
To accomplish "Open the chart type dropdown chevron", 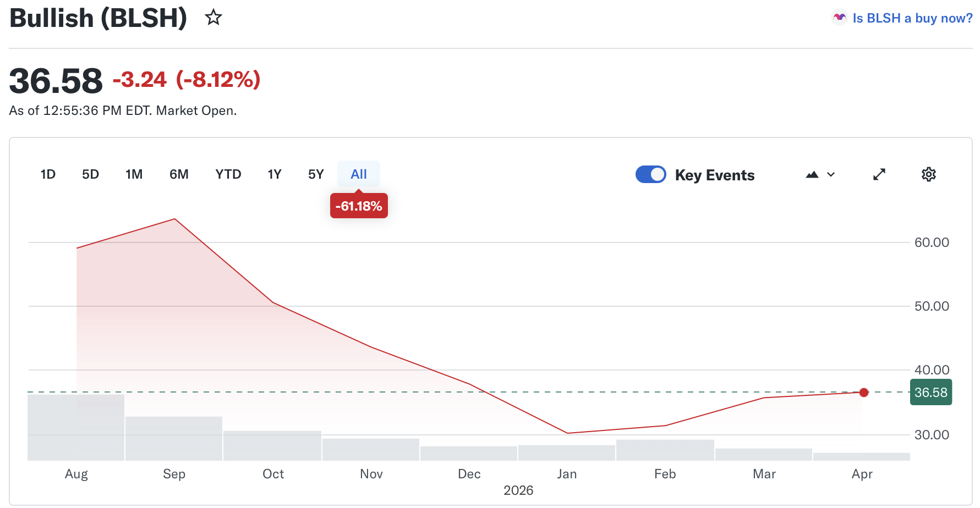I will (831, 175).
